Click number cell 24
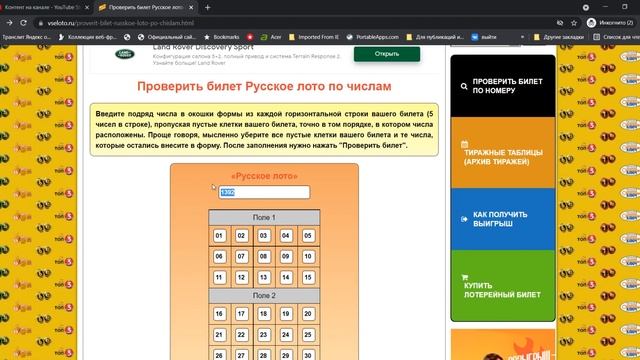This screenshot has width=640, height=360. click(286, 335)
